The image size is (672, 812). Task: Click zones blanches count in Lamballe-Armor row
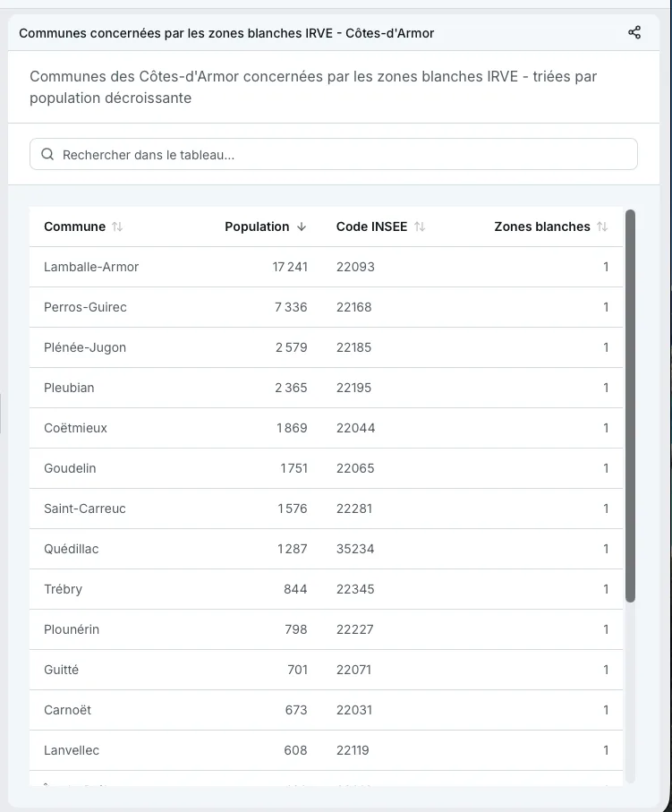coord(606,267)
